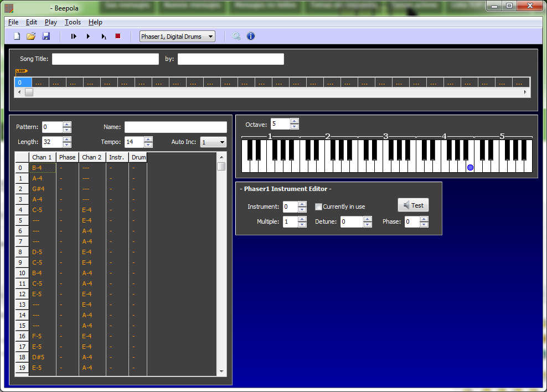Click the Song Title input field

click(105, 59)
